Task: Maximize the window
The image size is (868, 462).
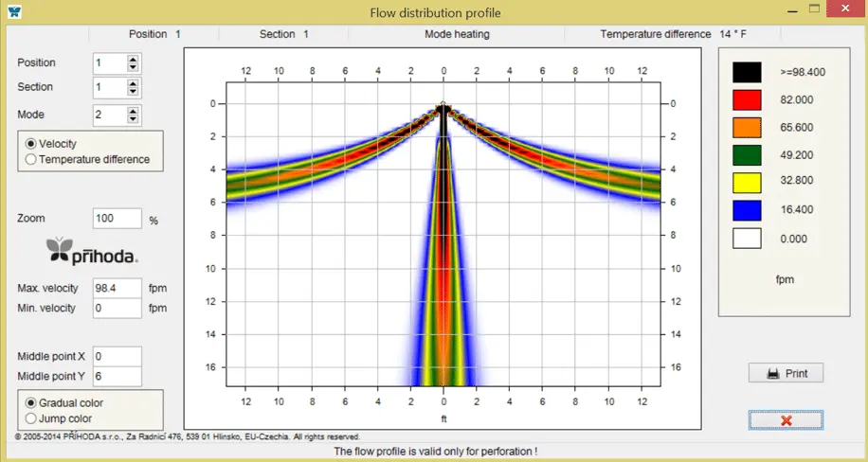Action: pyautogui.click(x=814, y=9)
